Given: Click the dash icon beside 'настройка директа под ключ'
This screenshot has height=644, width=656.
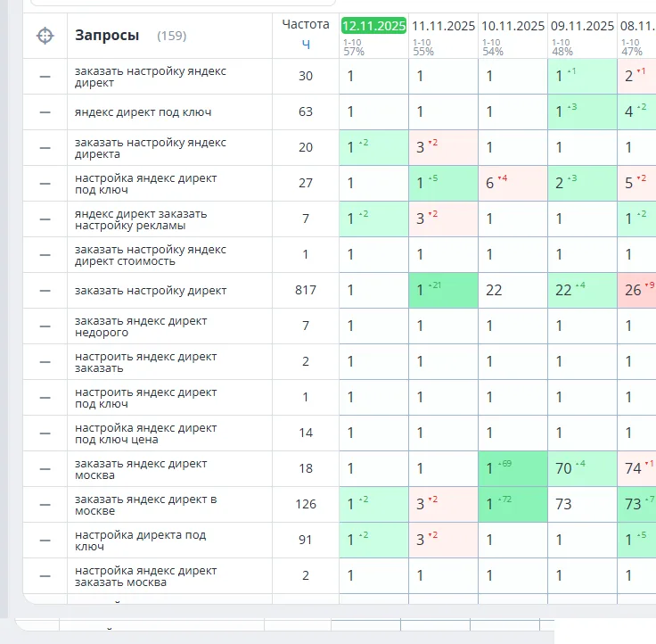Looking at the screenshot, I should coord(45,541).
